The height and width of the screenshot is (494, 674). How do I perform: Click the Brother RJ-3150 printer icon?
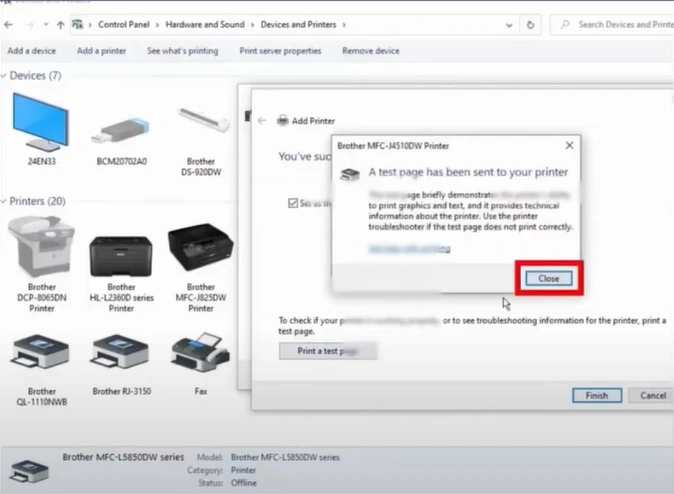click(121, 352)
